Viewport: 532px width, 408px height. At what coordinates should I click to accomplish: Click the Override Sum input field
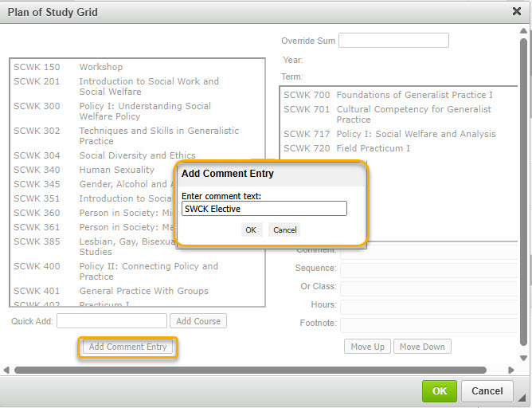(393, 41)
